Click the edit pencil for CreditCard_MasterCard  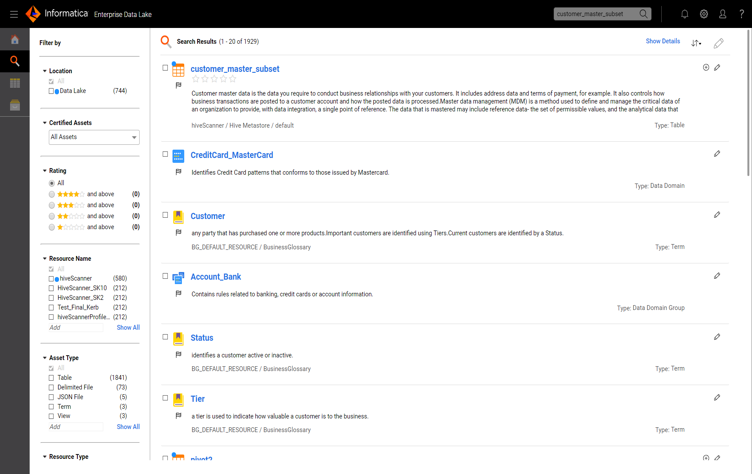pos(717,154)
